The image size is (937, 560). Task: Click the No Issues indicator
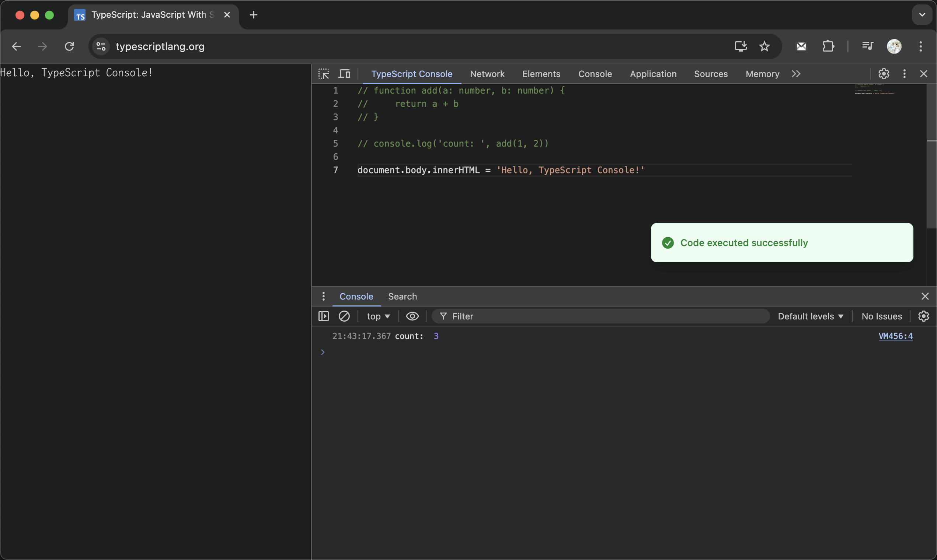coord(881,316)
